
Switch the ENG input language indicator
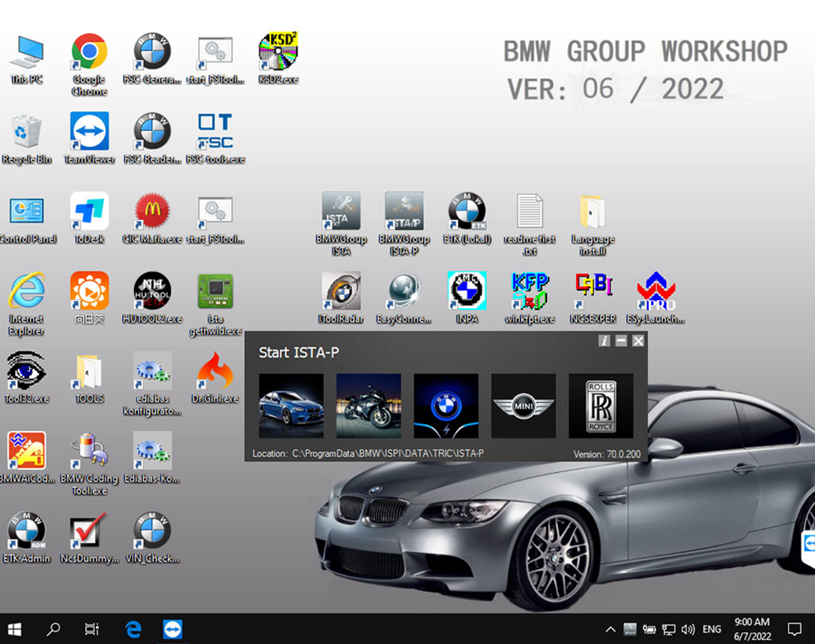point(712,630)
